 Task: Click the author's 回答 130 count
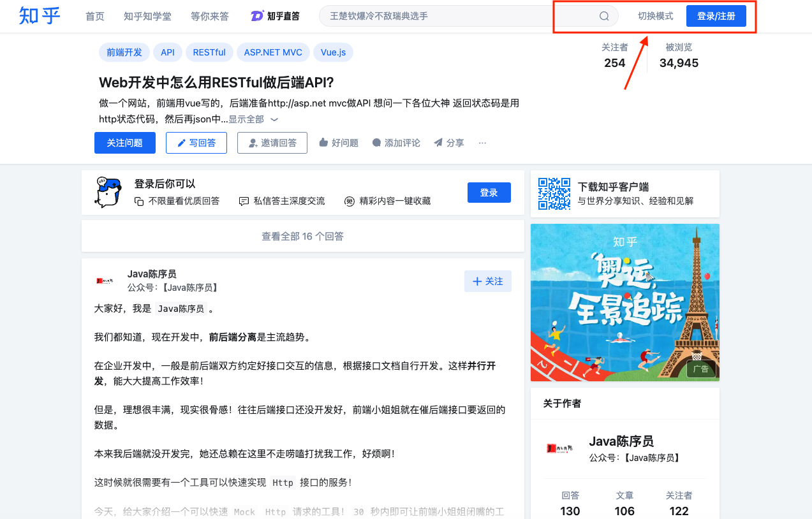[570, 504]
